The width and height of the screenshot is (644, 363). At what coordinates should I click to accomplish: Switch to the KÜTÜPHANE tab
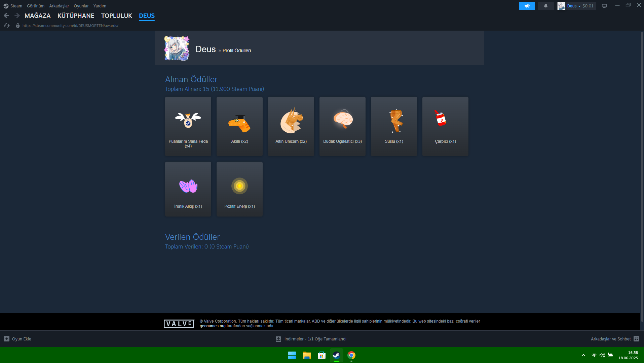point(76,16)
